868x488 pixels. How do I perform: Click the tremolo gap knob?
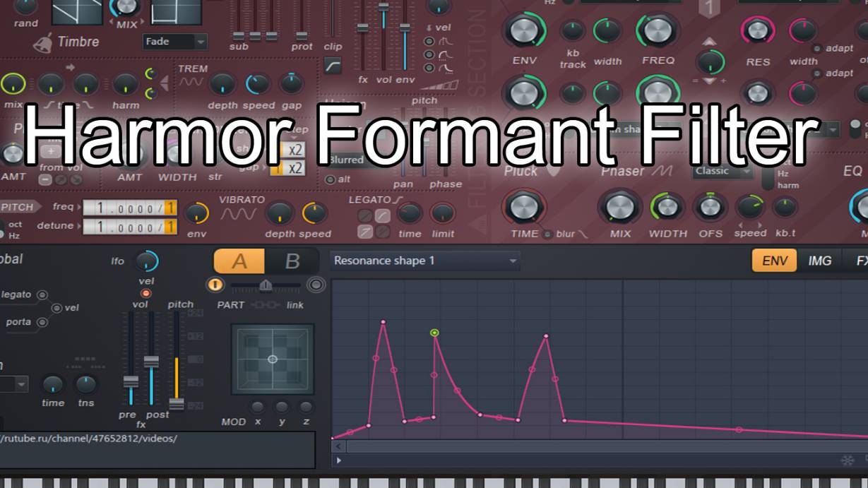click(x=292, y=84)
